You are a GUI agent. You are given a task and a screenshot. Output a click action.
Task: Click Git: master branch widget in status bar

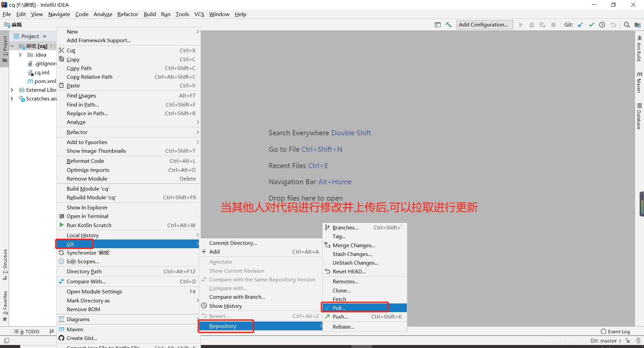(x=606, y=341)
